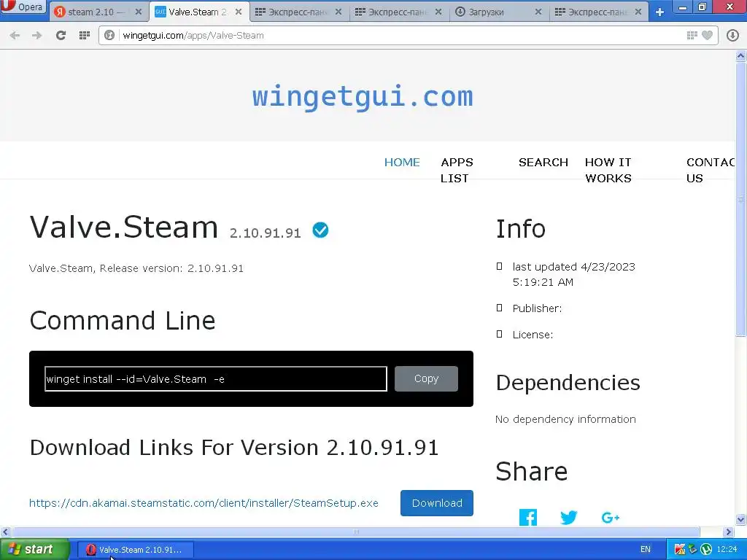The image size is (747, 560).
Task: Share on Facebook
Action: 528,517
